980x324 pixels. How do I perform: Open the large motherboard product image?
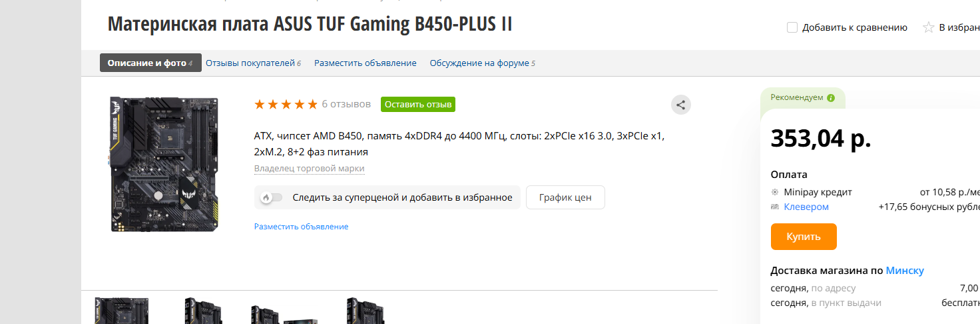coord(164,164)
